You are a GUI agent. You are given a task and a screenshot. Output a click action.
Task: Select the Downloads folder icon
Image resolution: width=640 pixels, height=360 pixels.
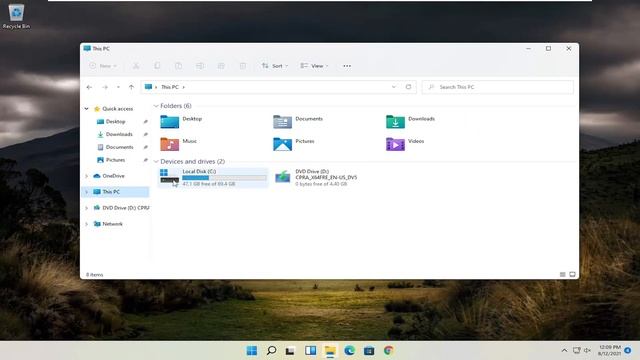tap(395, 122)
